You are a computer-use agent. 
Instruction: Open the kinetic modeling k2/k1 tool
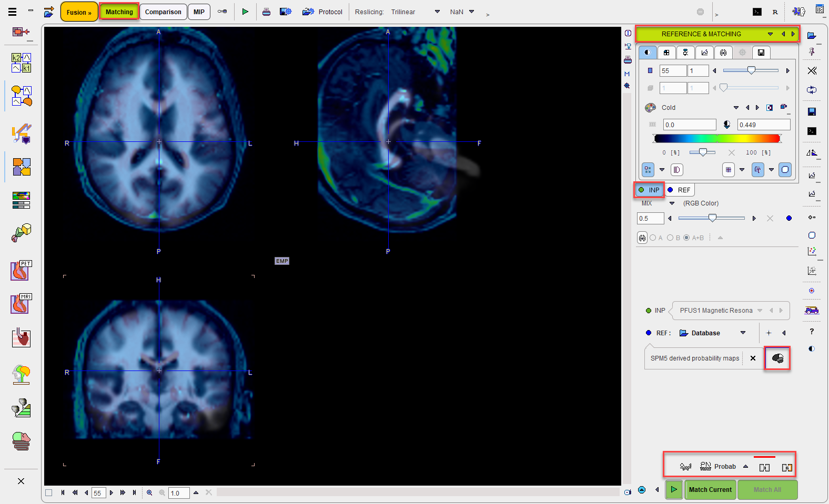[x=22, y=63]
